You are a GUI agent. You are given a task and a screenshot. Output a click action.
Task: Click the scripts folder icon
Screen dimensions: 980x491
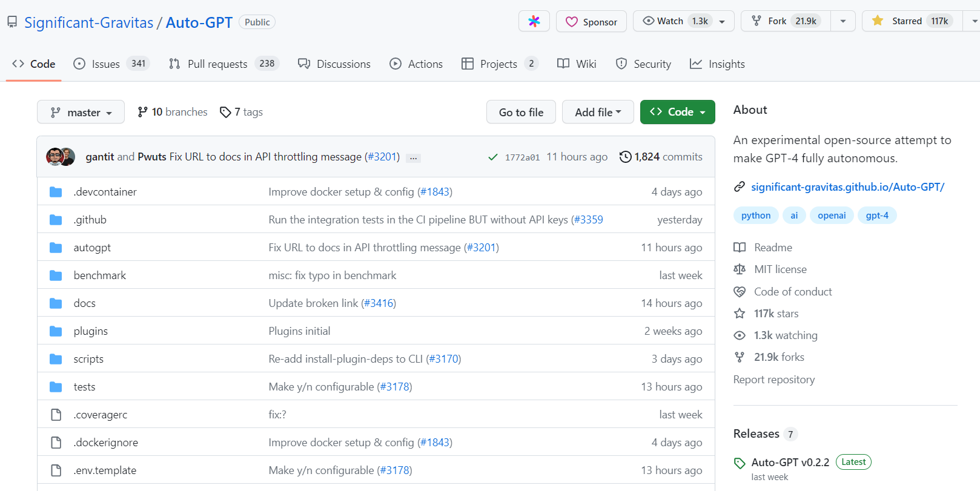(56, 359)
